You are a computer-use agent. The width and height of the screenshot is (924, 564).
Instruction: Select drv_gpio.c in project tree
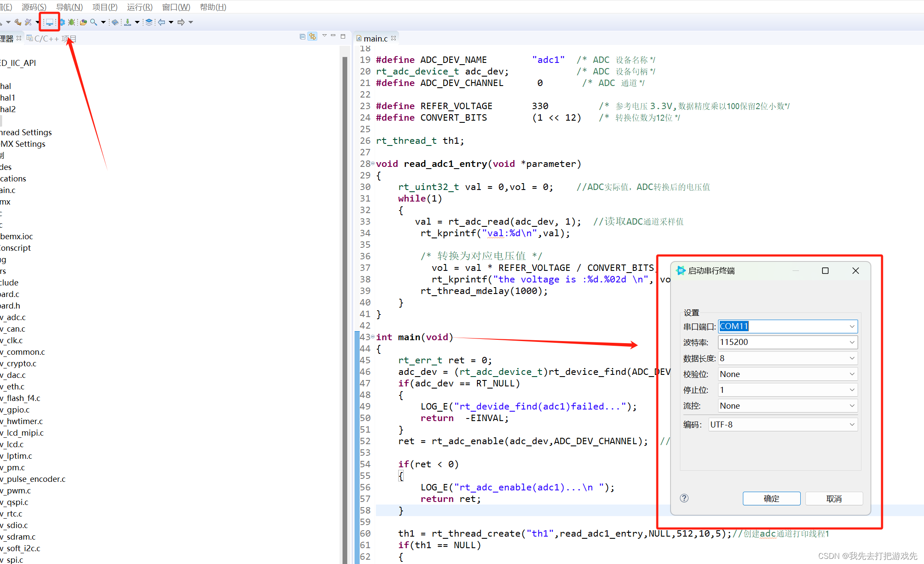15,410
